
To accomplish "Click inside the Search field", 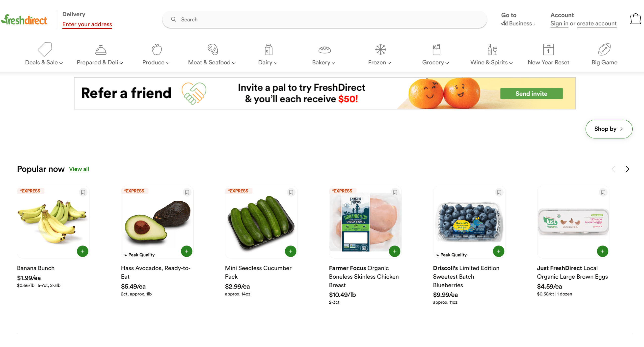I will coord(275,19).
